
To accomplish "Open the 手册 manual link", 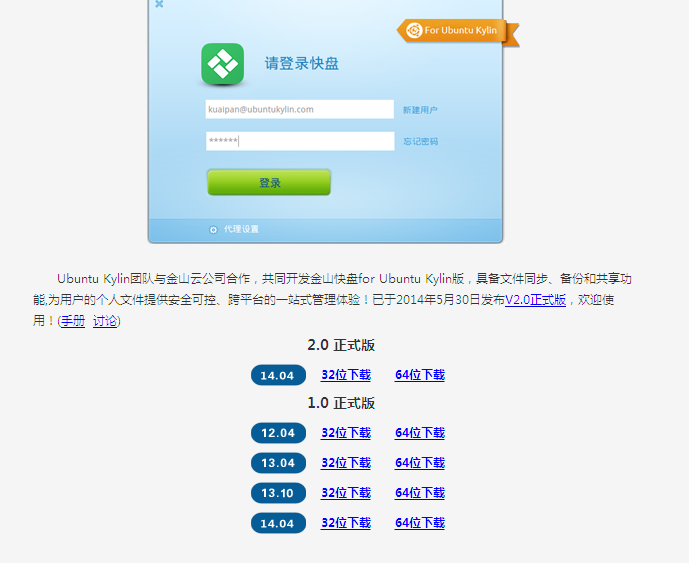I will click(73, 321).
